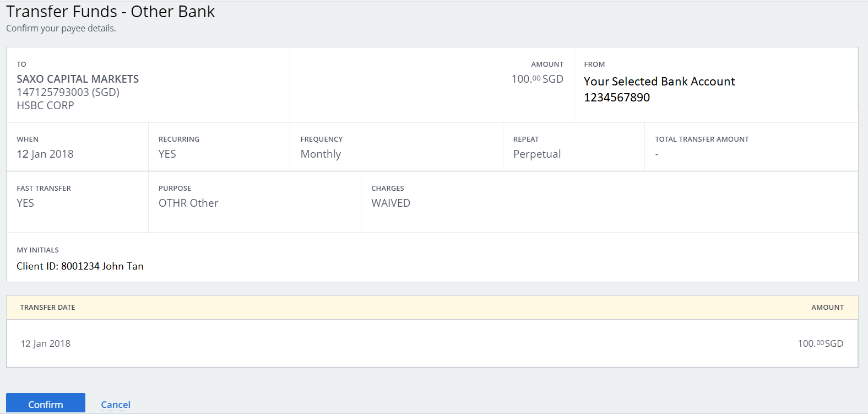This screenshot has height=414, width=868.
Task: Click the Fast Transfer YES value
Action: tap(25, 203)
